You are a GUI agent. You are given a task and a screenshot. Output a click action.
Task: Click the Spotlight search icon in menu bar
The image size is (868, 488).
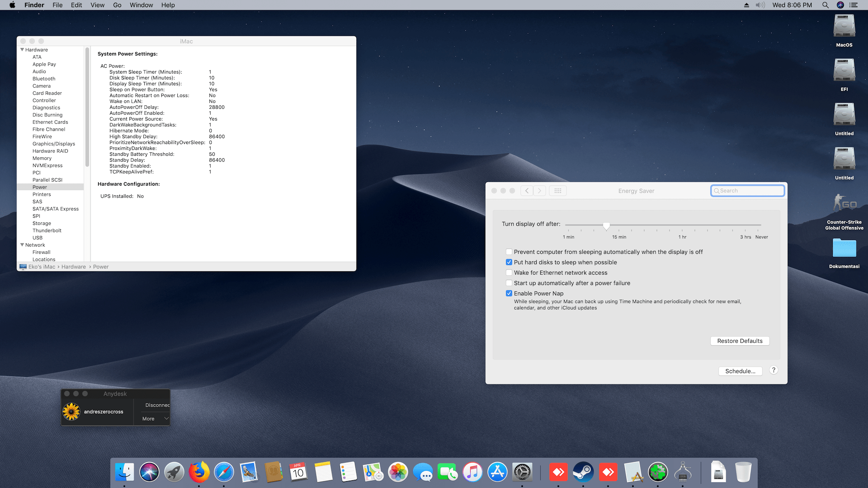pos(825,5)
